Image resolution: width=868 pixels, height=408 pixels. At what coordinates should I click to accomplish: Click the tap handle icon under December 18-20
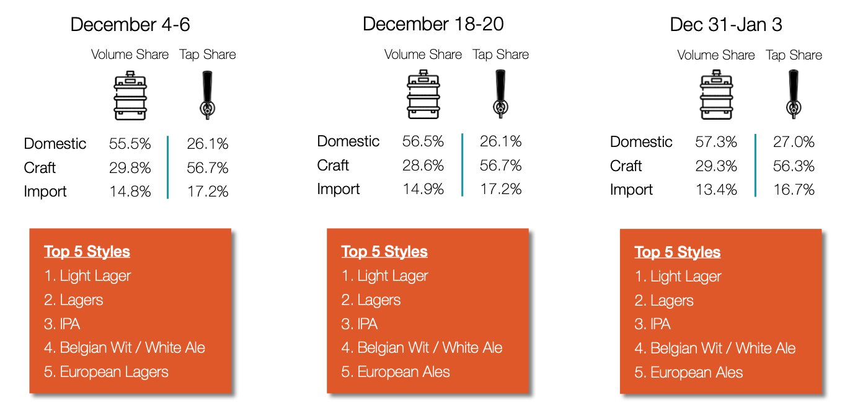point(500,94)
